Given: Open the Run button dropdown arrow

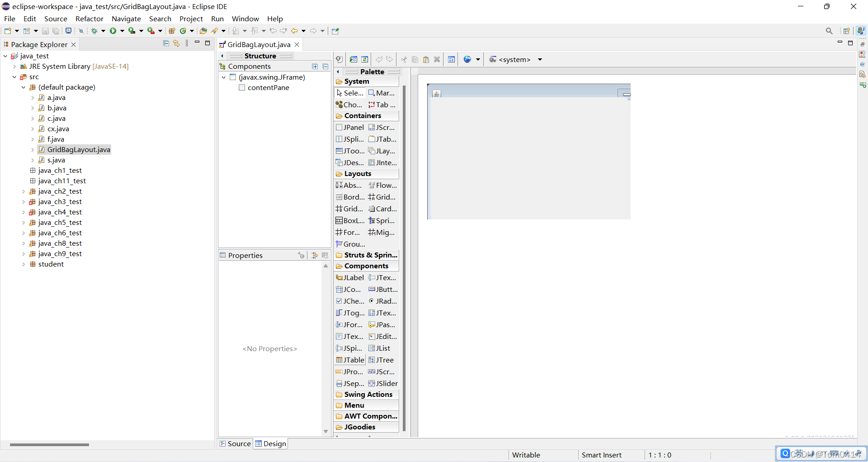Looking at the screenshot, I should [122, 31].
